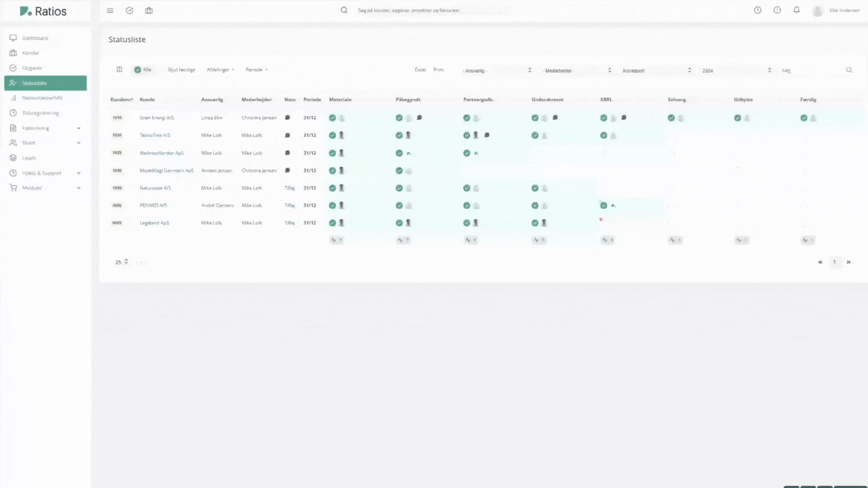The height and width of the screenshot is (488, 868).
Task: Click the search magnifier icon in the top bar
Action: point(344,10)
